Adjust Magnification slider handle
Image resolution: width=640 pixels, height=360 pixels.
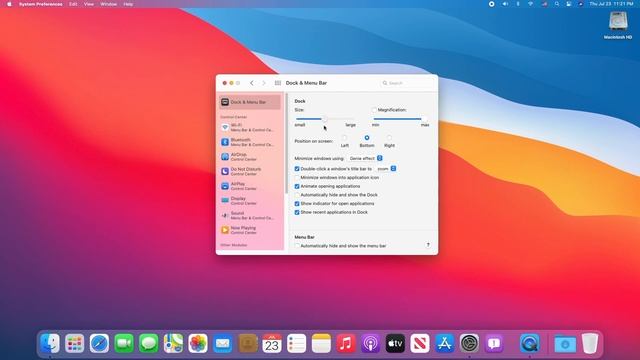pos(424,119)
